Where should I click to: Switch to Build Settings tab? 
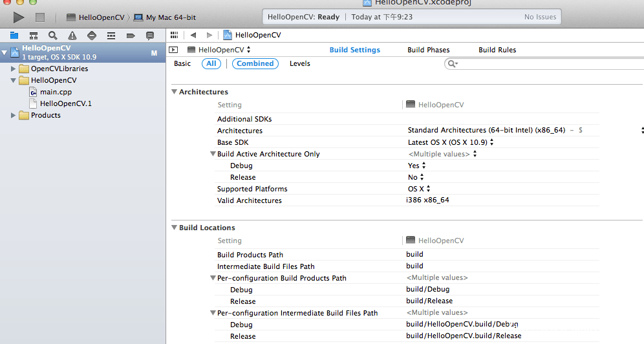[355, 50]
